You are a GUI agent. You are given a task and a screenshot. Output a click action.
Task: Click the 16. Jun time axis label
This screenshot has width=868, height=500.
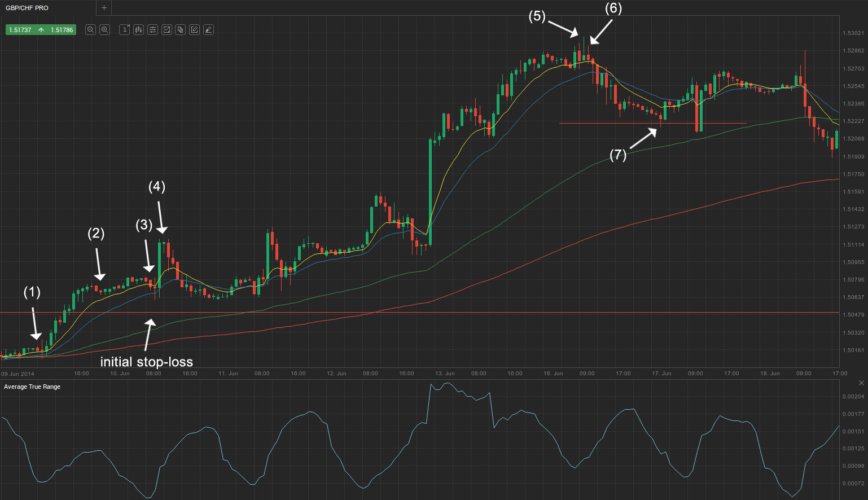coord(553,374)
